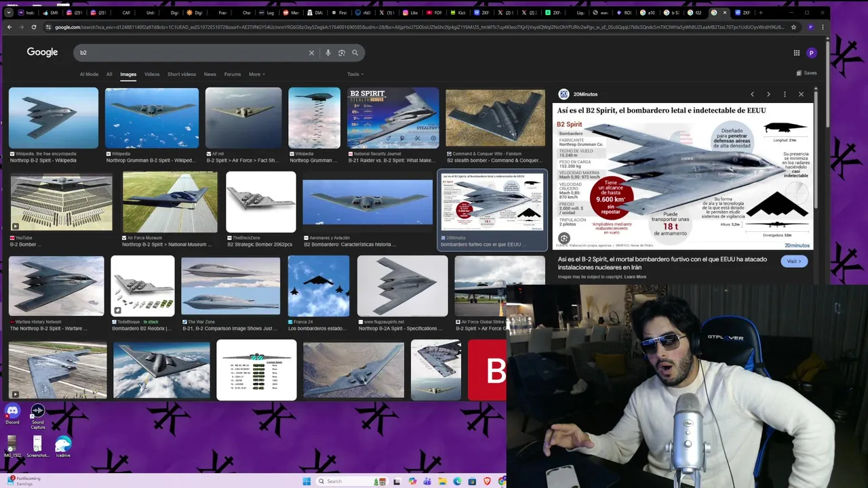The image size is (868, 488).
Task: Switch to the Videos tab
Action: 152,74
